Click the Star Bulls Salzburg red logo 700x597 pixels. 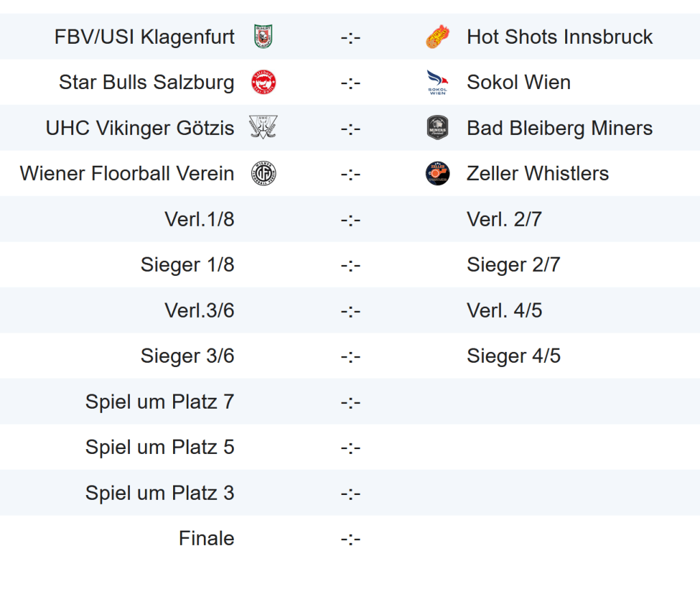263,82
